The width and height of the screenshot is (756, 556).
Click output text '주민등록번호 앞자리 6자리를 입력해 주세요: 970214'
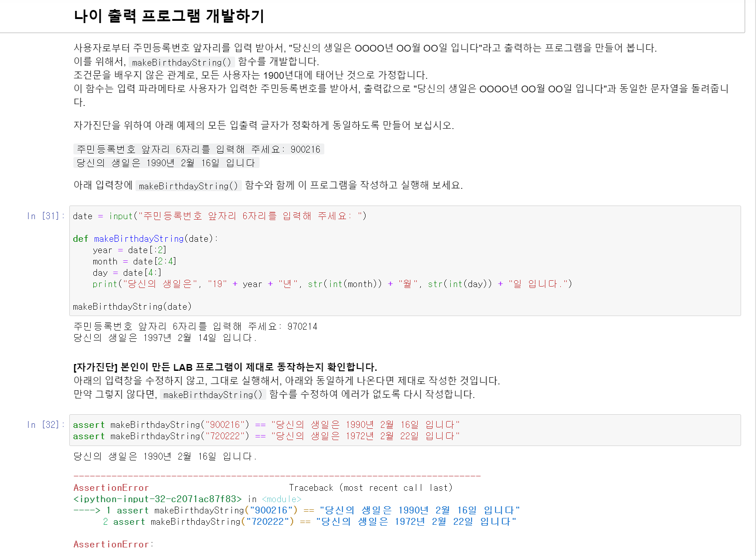pos(196,326)
